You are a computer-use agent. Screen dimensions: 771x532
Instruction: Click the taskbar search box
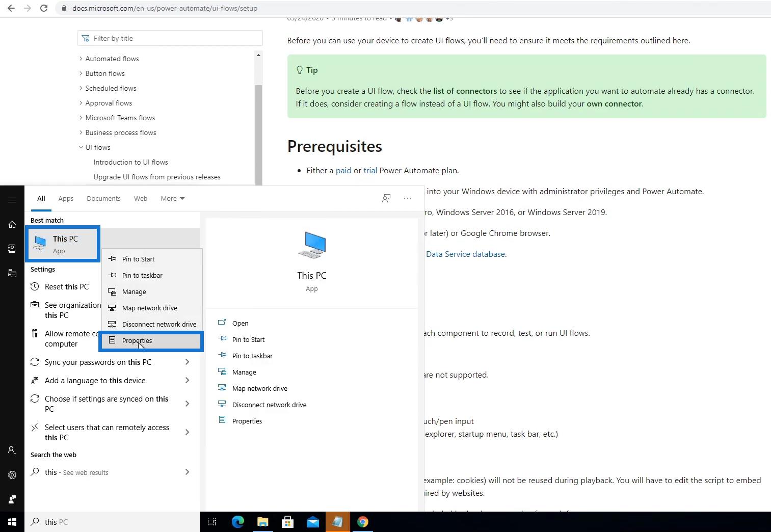[112, 522]
